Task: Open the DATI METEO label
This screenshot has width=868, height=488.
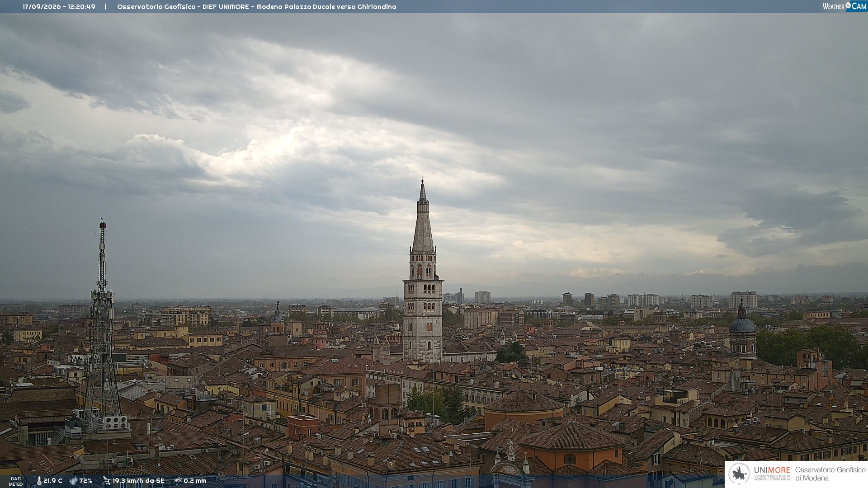Action: click(16, 482)
